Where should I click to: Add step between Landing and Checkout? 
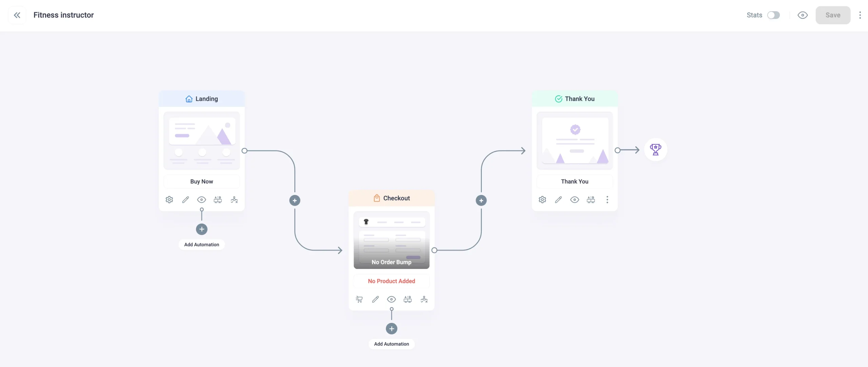coord(295,200)
